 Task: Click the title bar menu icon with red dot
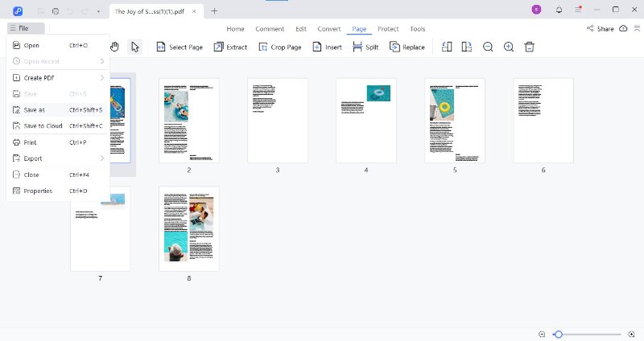[x=578, y=9]
